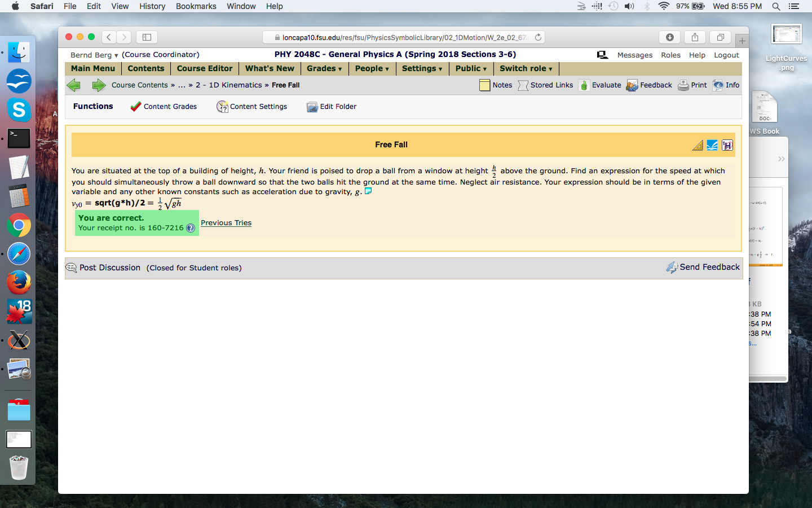The image size is (812, 508).
Task: Open Spotlight search magnifier
Action: (776, 6)
